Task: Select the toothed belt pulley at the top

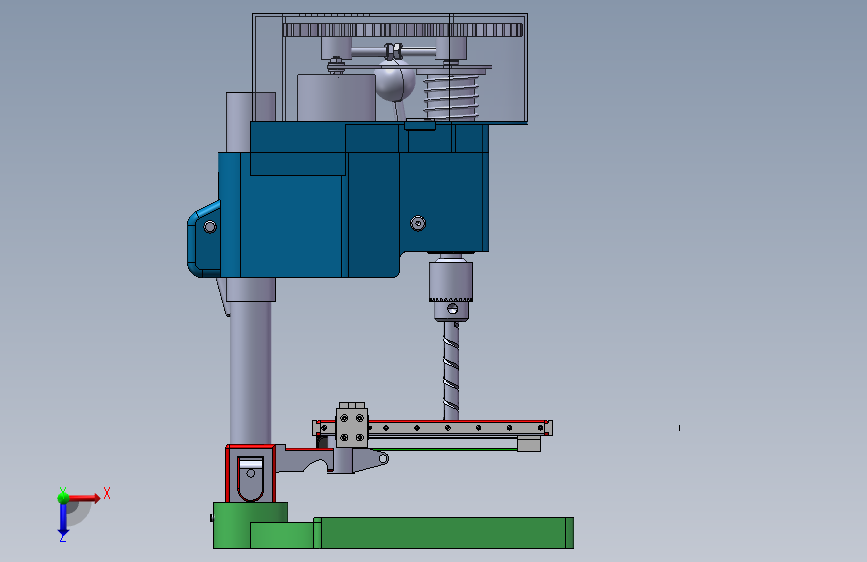Action: coord(403,30)
